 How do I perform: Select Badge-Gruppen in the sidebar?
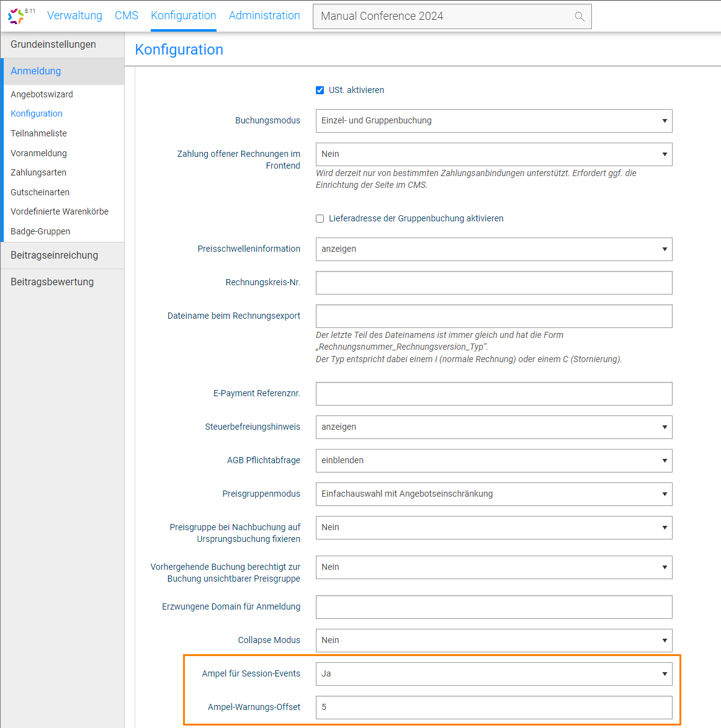click(40, 231)
